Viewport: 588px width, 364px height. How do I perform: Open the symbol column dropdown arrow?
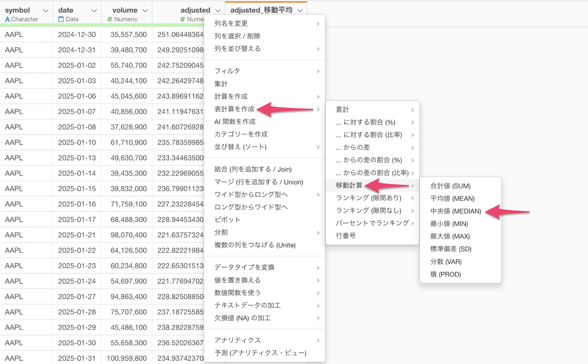[46, 11]
